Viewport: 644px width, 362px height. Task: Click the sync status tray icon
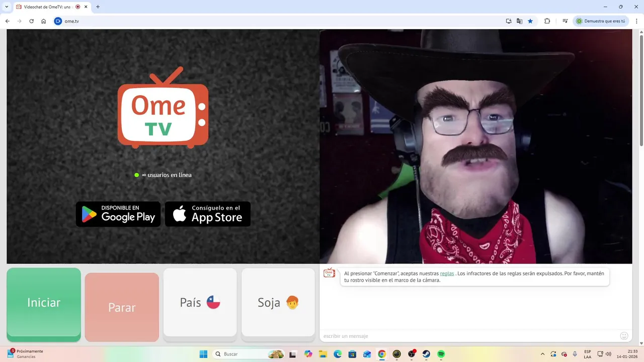553,354
